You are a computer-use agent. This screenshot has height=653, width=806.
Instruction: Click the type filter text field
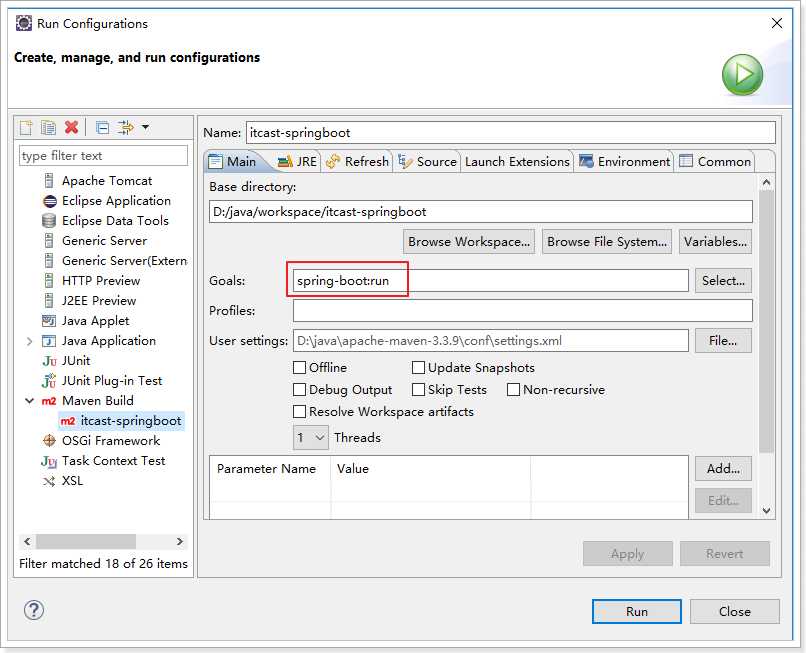[103, 156]
